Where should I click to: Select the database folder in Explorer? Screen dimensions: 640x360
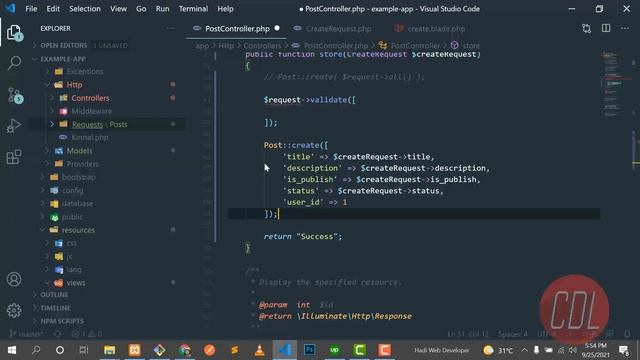tap(77, 203)
